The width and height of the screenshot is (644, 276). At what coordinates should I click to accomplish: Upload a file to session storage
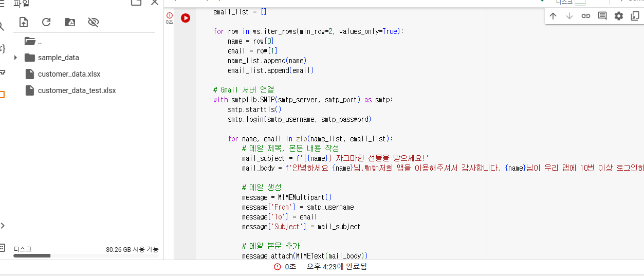pyautogui.click(x=23, y=22)
